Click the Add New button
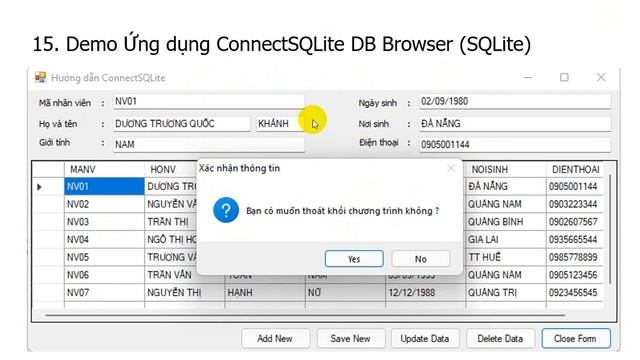The height and width of the screenshot is (360, 640). 275,338
